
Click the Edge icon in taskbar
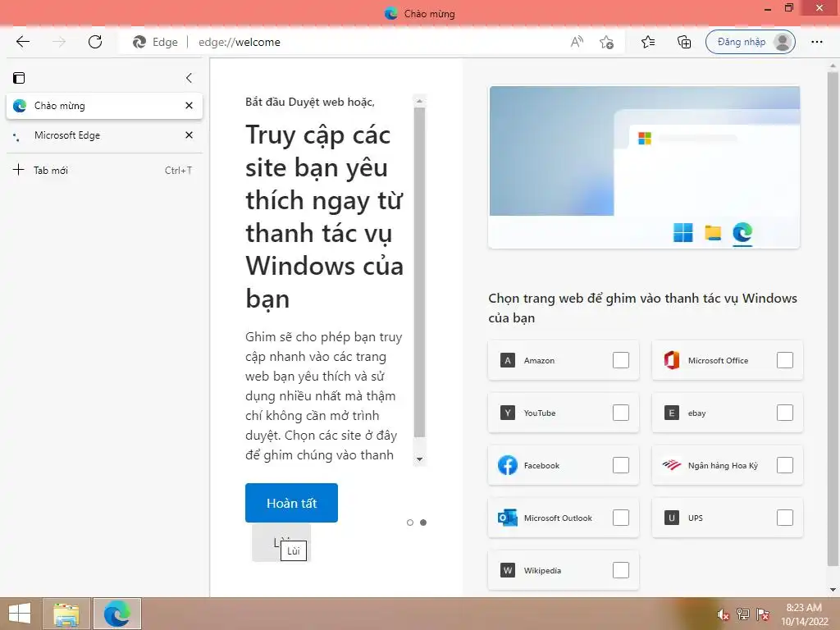117,614
